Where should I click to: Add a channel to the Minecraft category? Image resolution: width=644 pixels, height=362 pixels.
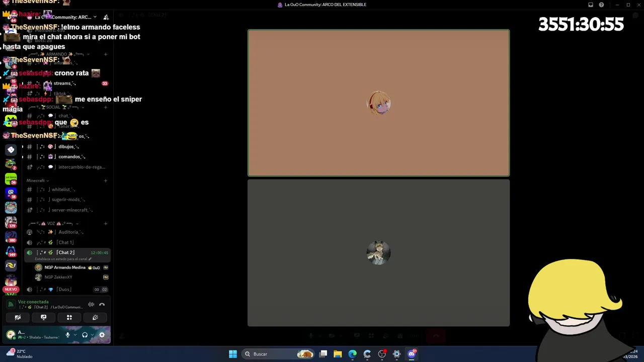point(105,180)
